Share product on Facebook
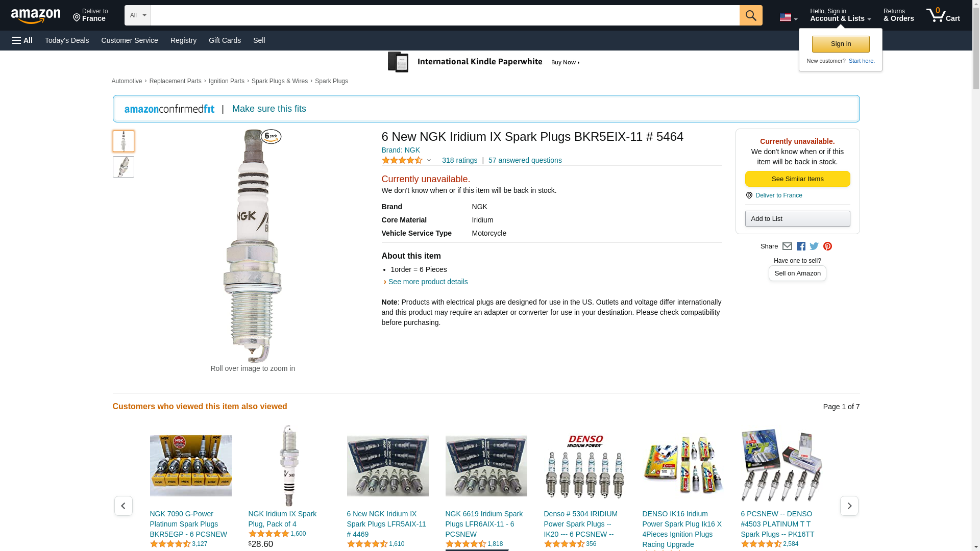This screenshot has height=551, width=980. [x=801, y=246]
